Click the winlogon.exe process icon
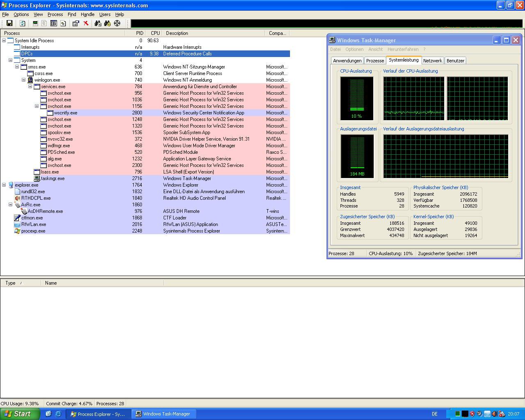Screen dimensions: 525x420 coord(30,80)
